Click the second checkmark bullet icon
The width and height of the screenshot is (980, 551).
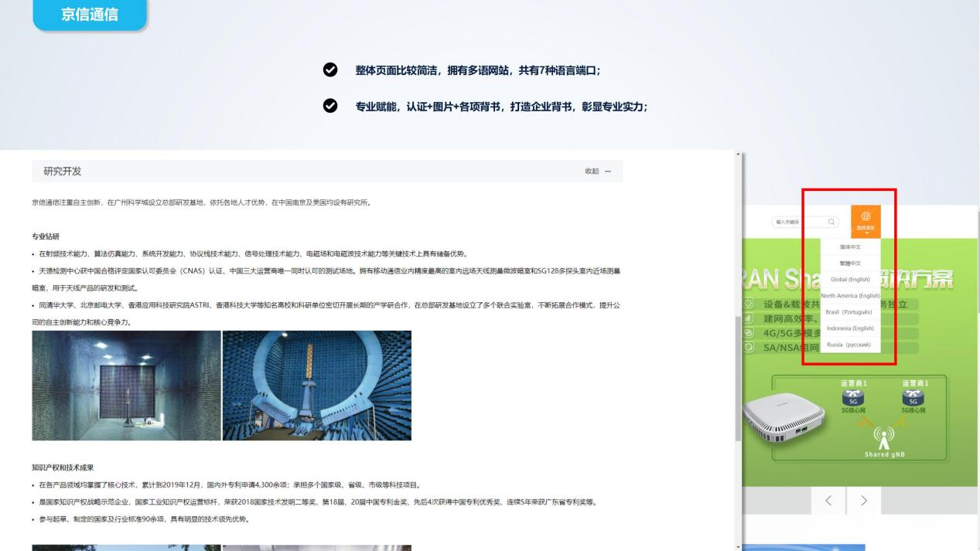point(330,107)
